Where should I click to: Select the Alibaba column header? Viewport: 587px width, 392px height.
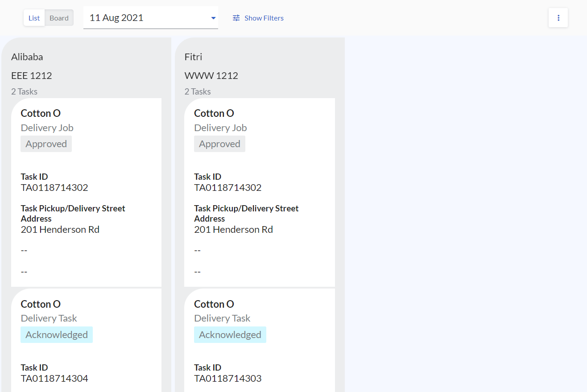(27, 57)
